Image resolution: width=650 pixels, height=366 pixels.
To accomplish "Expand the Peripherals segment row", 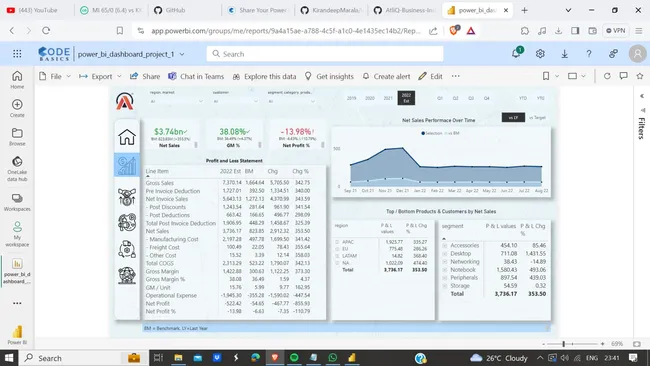I will click(x=444, y=278).
